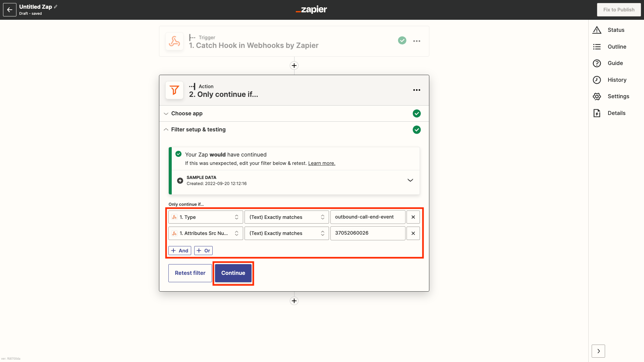Screen dimensions: 644x362
Task: Click the Zapier logo
Action: [x=311, y=10]
